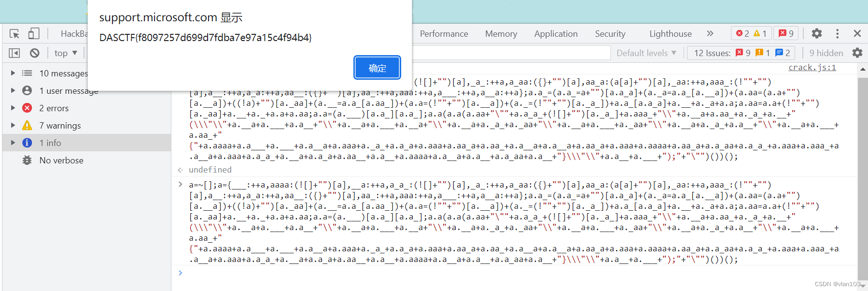Image resolution: width=868 pixels, height=291 pixels.
Task: Open the crack.js:1 source link
Action: pyautogui.click(x=812, y=68)
